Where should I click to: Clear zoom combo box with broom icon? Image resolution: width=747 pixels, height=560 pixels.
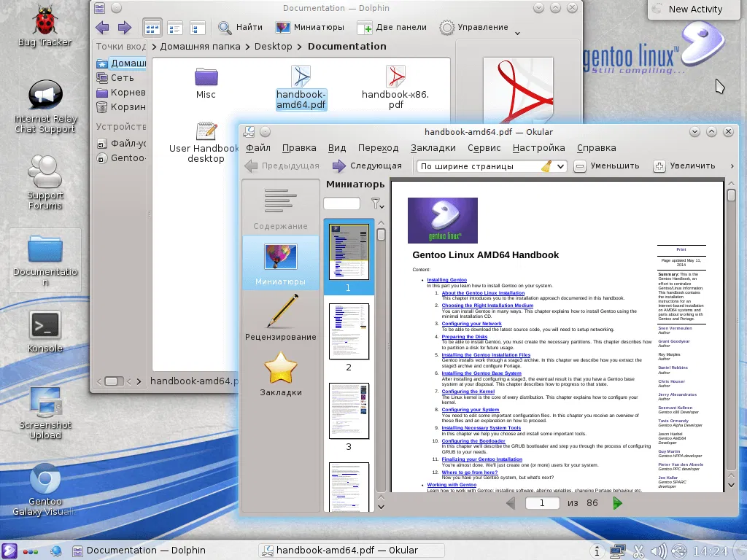546,166
